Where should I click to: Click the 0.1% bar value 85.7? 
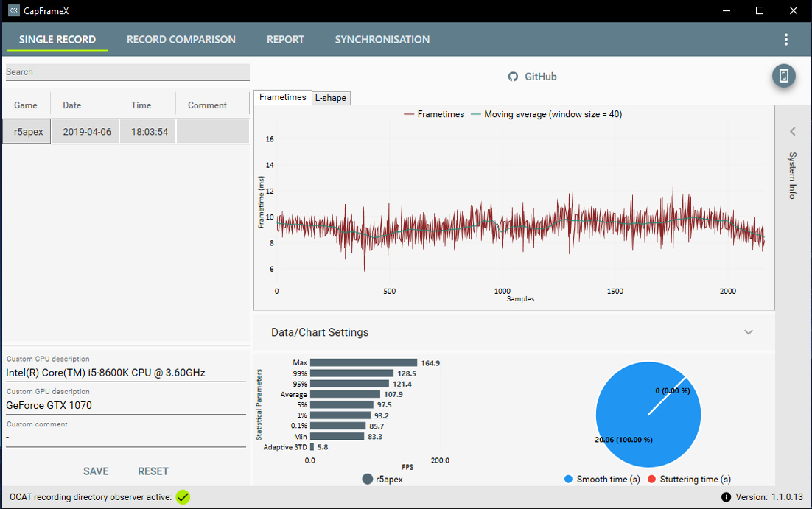[377, 426]
